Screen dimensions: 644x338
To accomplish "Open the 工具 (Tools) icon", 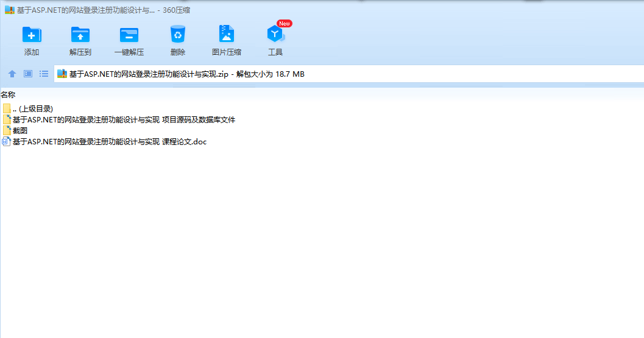I will tap(275, 34).
